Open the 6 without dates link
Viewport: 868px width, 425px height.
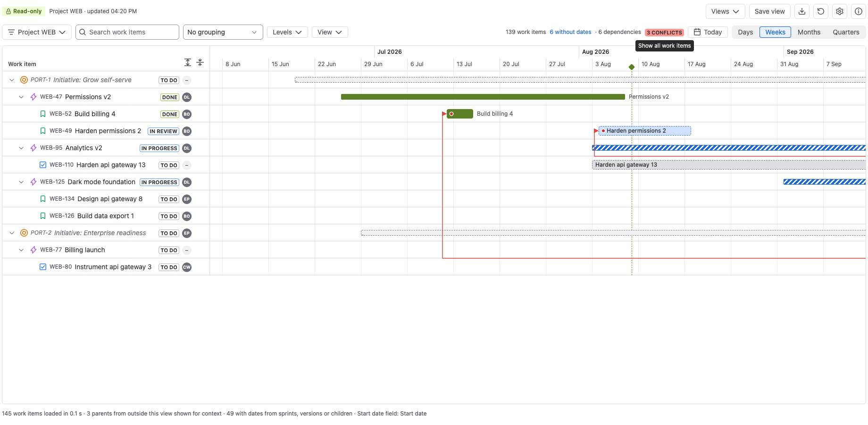pyautogui.click(x=570, y=32)
